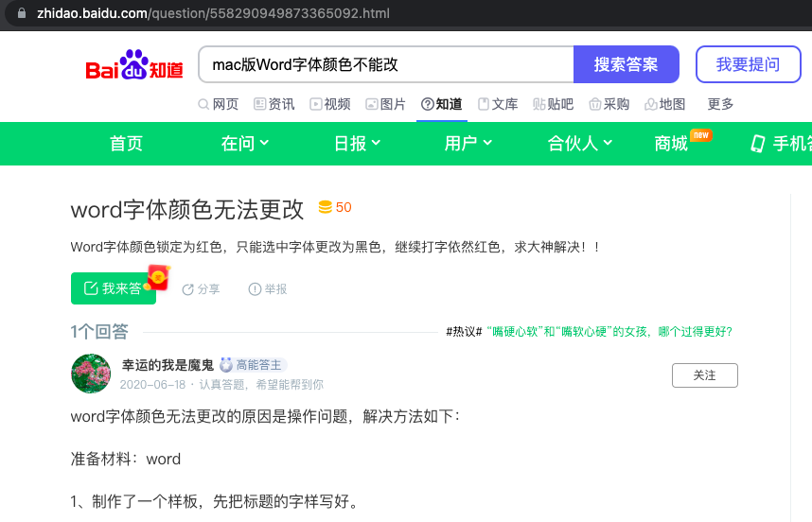Click the 举报 report link
Image resolution: width=812 pixels, height=522 pixels.
(x=268, y=288)
